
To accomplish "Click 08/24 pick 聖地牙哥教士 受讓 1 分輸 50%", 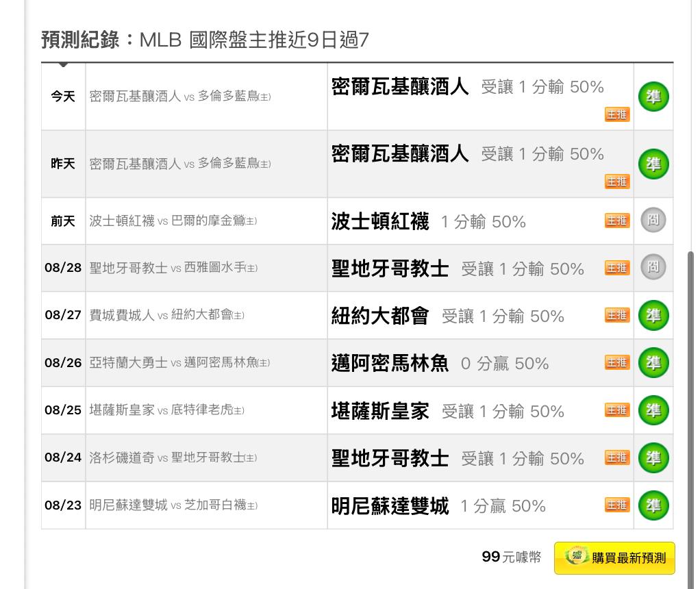I will tap(458, 459).
